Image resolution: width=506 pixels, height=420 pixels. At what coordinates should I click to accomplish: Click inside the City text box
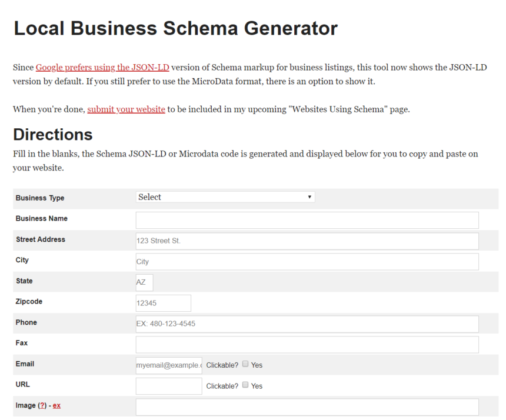pos(306,261)
